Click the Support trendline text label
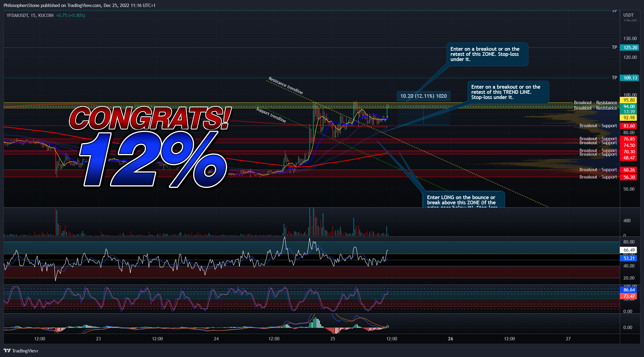The image size is (644, 357). [x=271, y=115]
